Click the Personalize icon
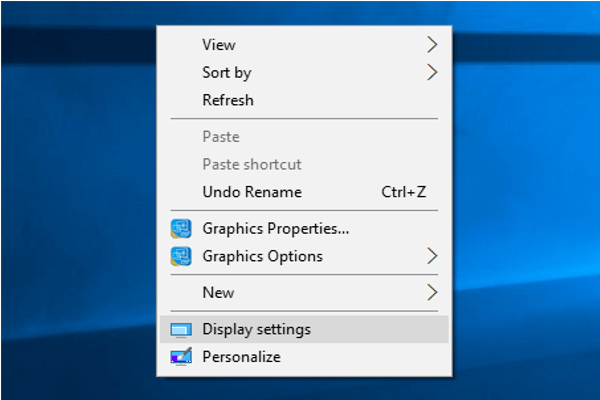The width and height of the screenshot is (600, 400). pos(181,357)
